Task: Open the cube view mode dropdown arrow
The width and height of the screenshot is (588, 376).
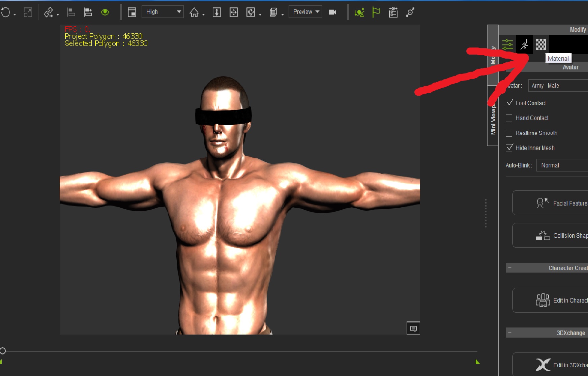Action: (x=283, y=14)
